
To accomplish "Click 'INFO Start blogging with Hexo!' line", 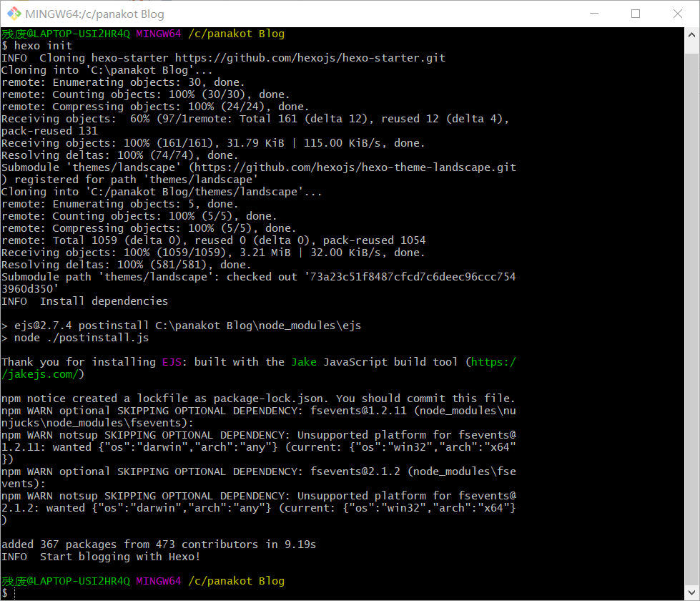I will click(101, 557).
